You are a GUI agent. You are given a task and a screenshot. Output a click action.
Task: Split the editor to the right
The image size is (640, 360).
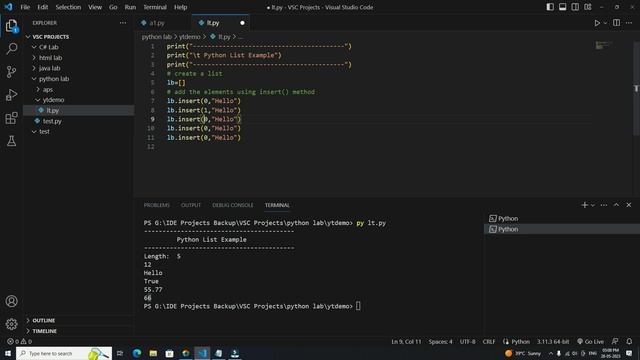pos(616,23)
